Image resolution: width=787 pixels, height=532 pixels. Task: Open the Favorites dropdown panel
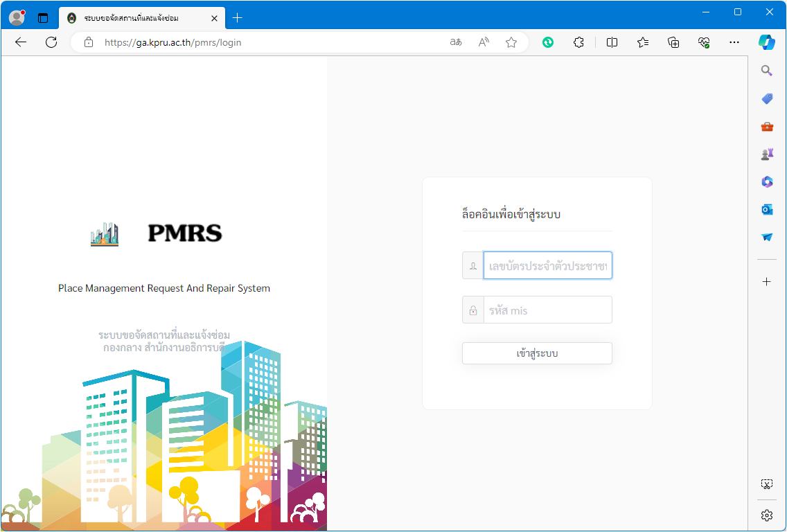pos(642,42)
